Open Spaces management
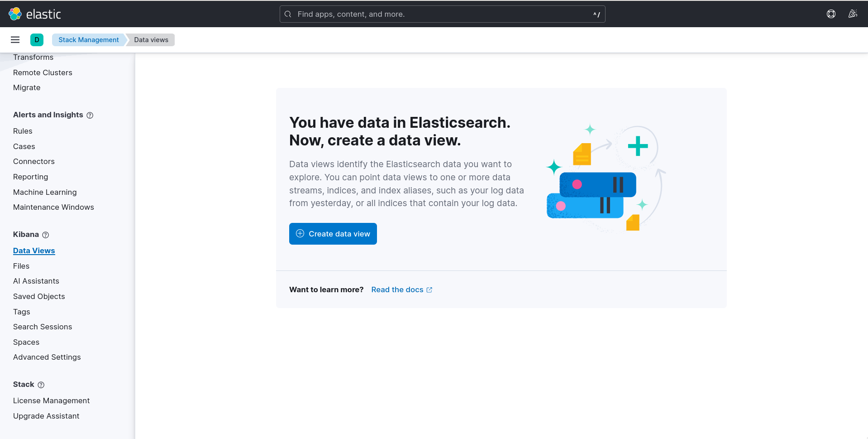The width and height of the screenshot is (868, 439). pos(26,342)
